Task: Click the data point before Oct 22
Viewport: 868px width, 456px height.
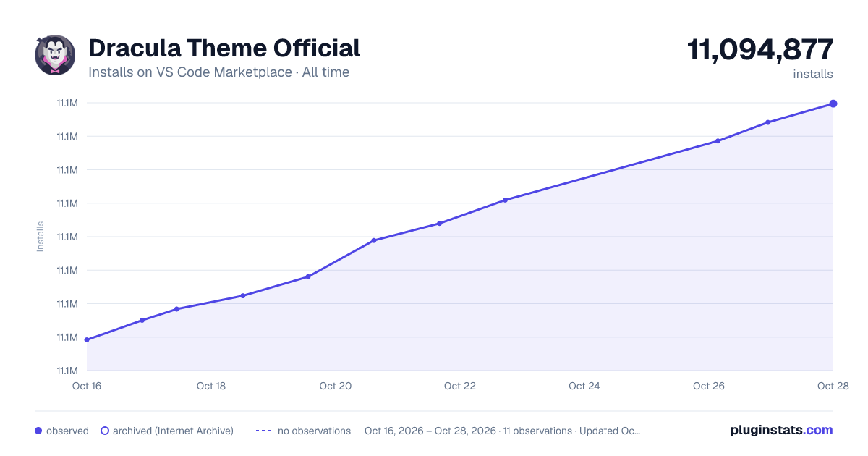Action: pyautogui.click(x=439, y=223)
